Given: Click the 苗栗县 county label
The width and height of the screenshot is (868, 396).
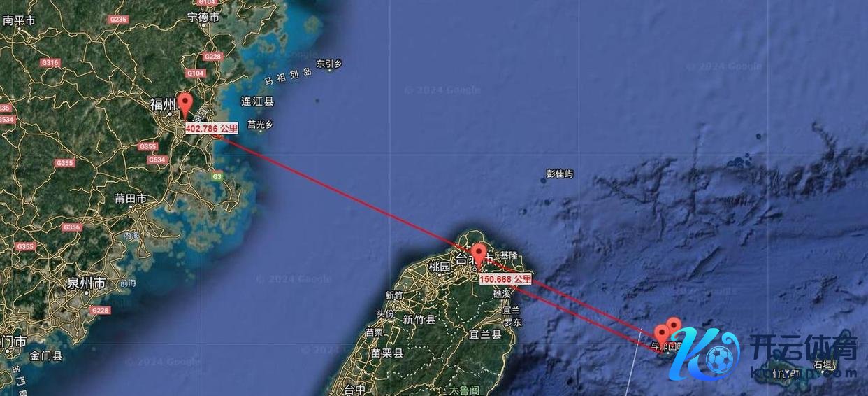Looking at the screenshot, I should 387,353.
